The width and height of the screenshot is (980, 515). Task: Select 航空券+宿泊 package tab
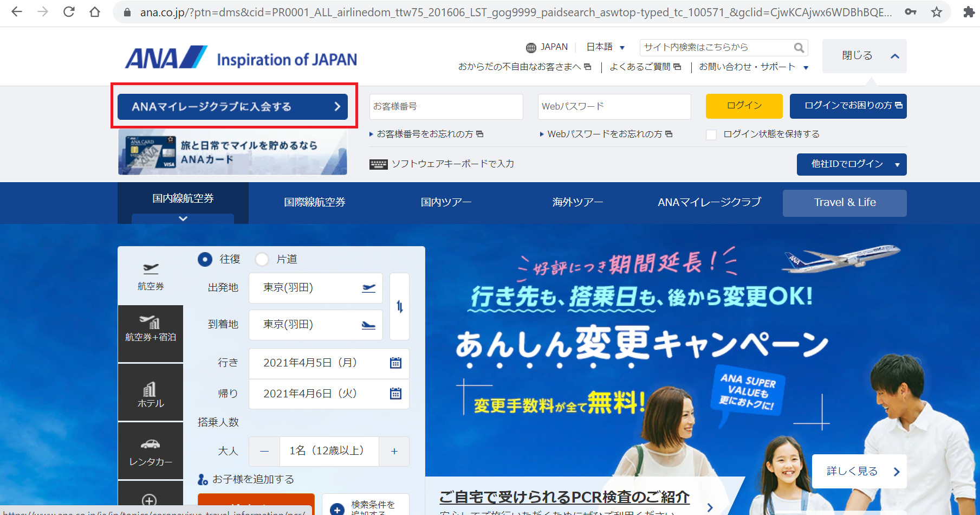151,333
